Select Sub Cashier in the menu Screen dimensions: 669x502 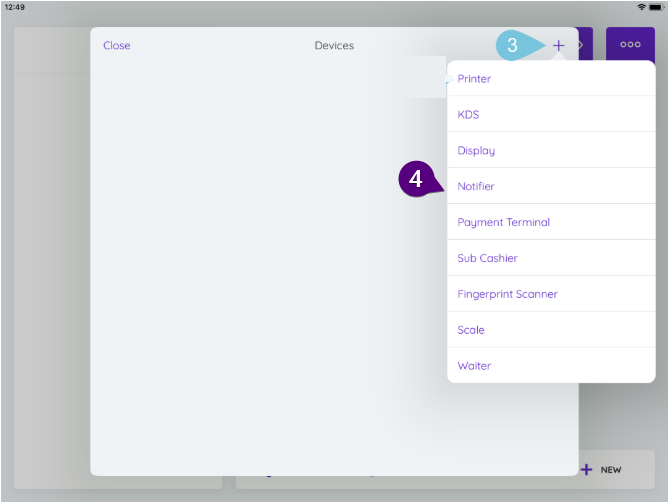tap(487, 258)
